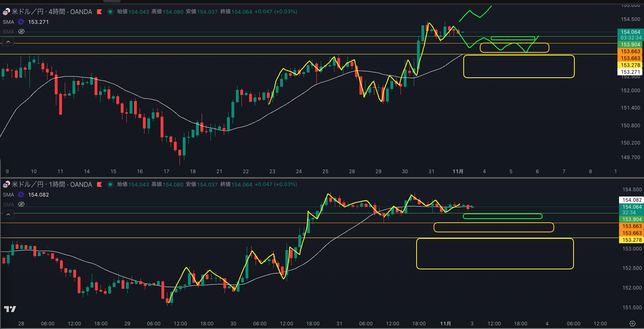Click the purple SMA refresh icon in the 1-hour chart
644x329 pixels.
(21, 195)
